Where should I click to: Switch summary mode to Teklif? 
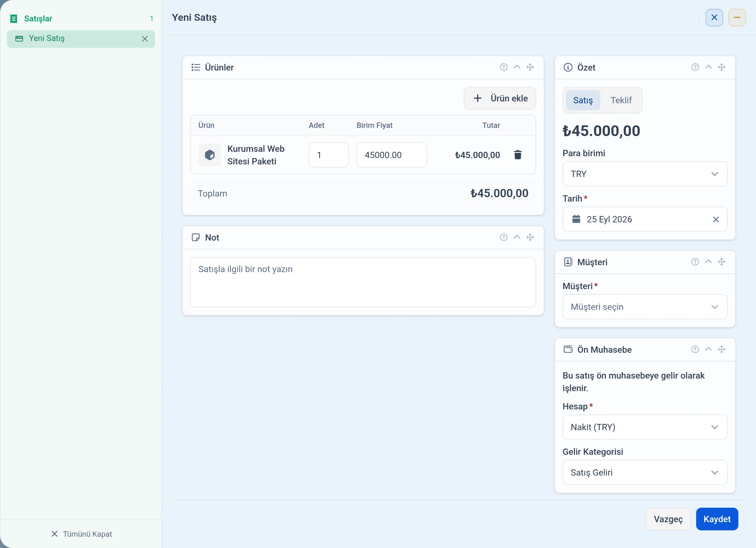tap(621, 100)
